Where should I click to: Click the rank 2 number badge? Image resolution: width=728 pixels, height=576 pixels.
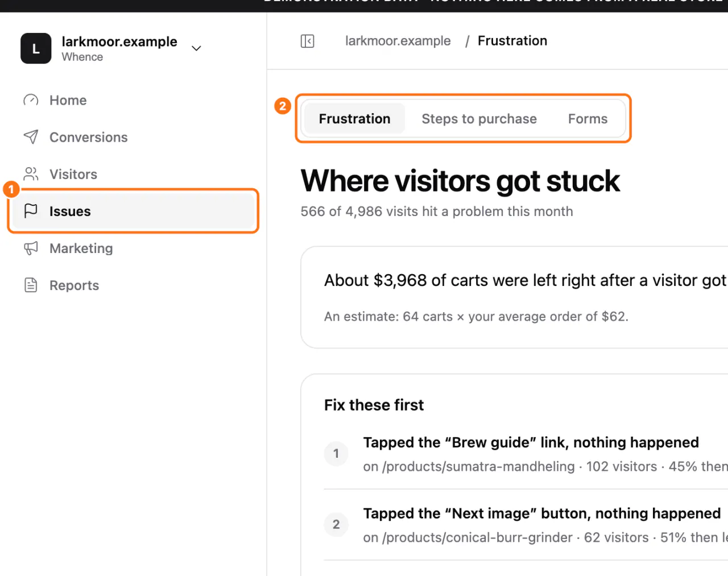pyautogui.click(x=336, y=524)
